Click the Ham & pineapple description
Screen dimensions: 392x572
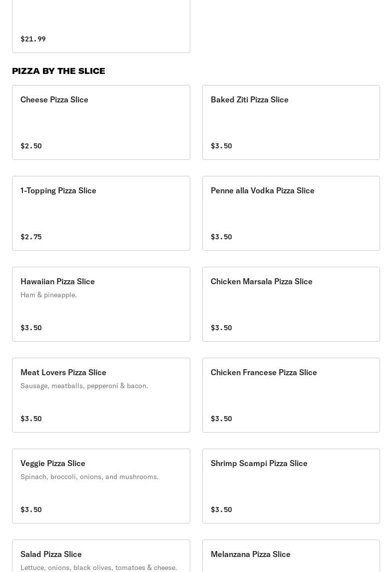[48, 295]
